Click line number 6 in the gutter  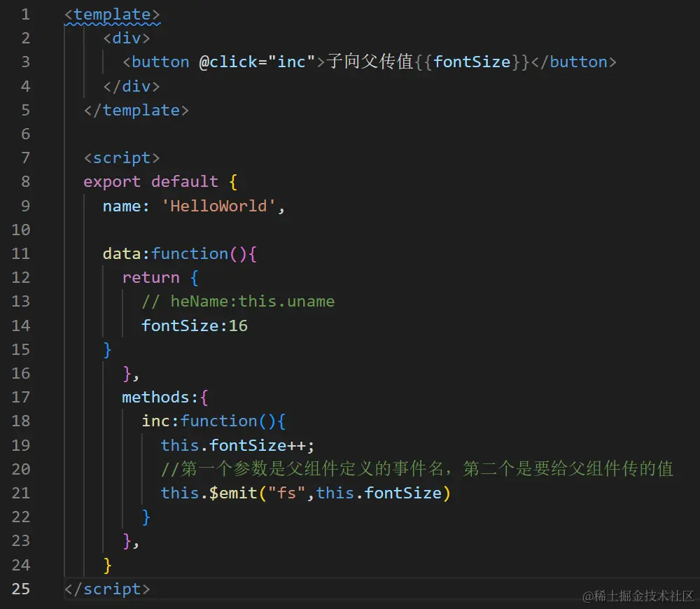25,134
